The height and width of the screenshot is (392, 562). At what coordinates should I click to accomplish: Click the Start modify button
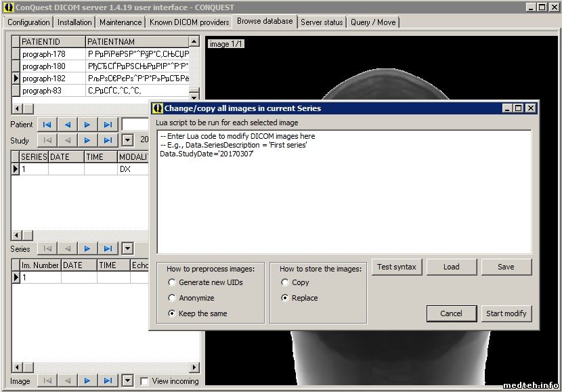click(506, 313)
